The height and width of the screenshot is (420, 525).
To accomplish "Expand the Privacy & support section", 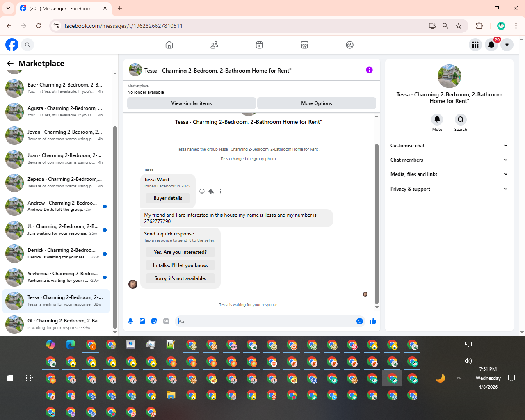I will (449, 189).
